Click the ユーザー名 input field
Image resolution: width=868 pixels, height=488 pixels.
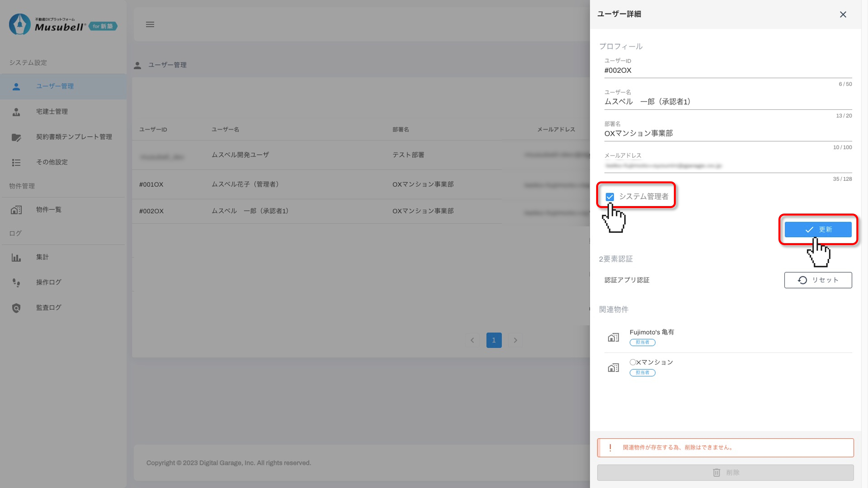[728, 102]
